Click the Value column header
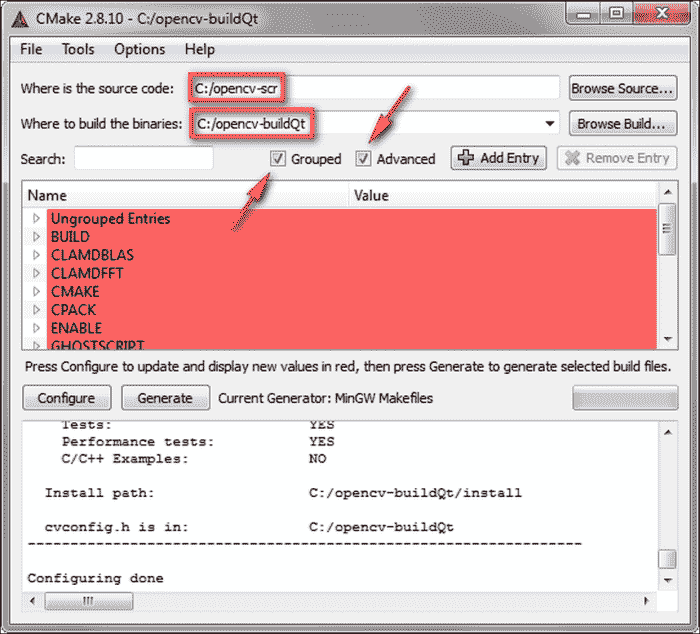The image size is (700, 634). pos(503,196)
